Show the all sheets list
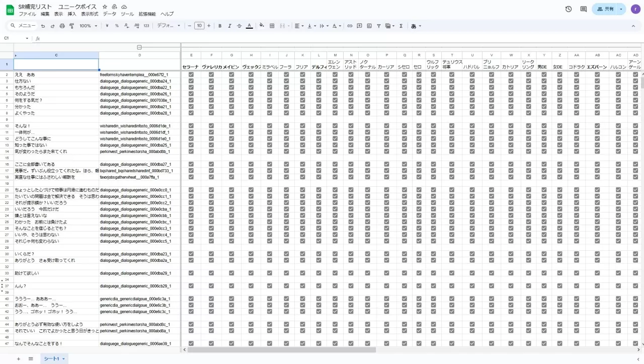Image resolution: width=644 pixels, height=364 pixels. pyautogui.click(x=31, y=359)
